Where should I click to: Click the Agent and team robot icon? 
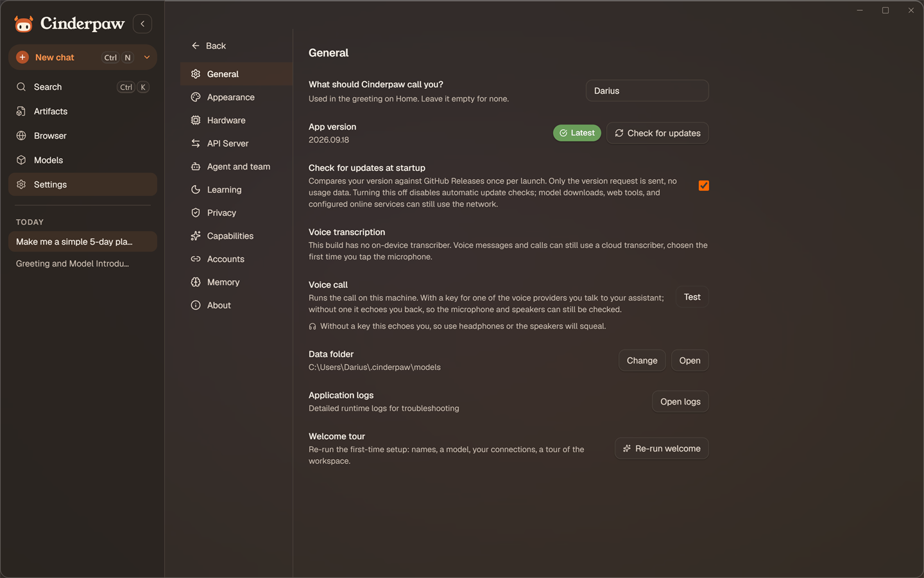coord(196,166)
